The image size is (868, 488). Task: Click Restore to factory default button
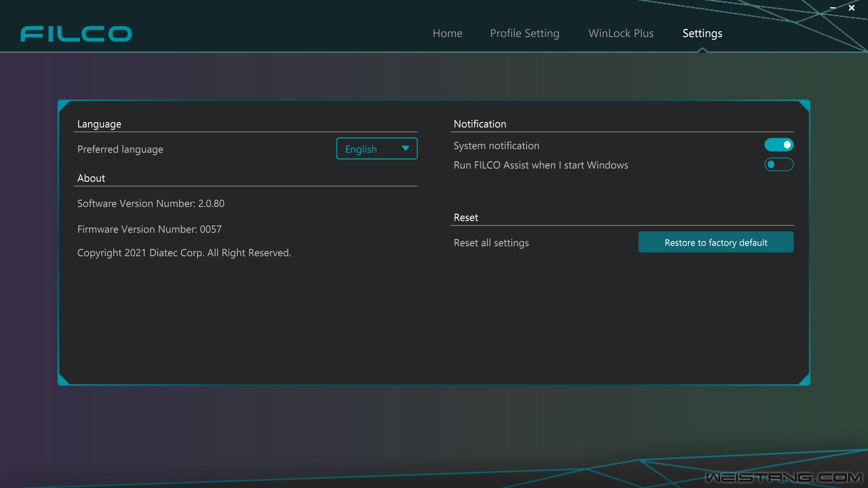716,242
